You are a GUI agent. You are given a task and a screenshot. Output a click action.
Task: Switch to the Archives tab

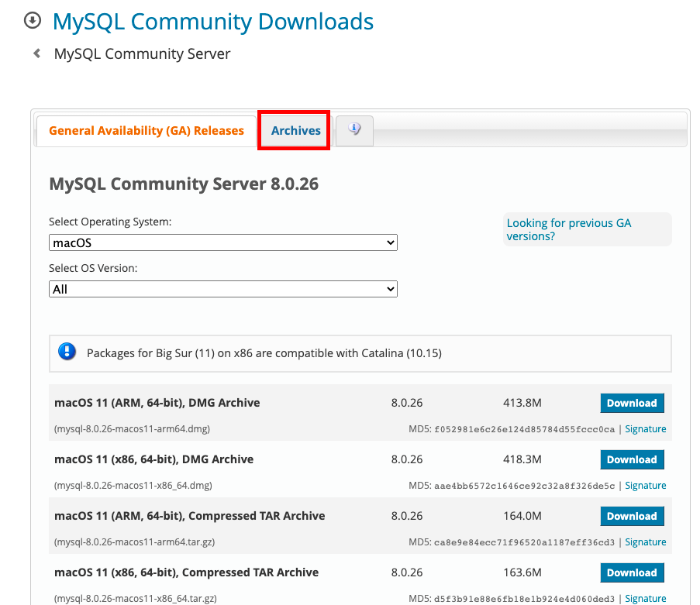click(x=295, y=131)
